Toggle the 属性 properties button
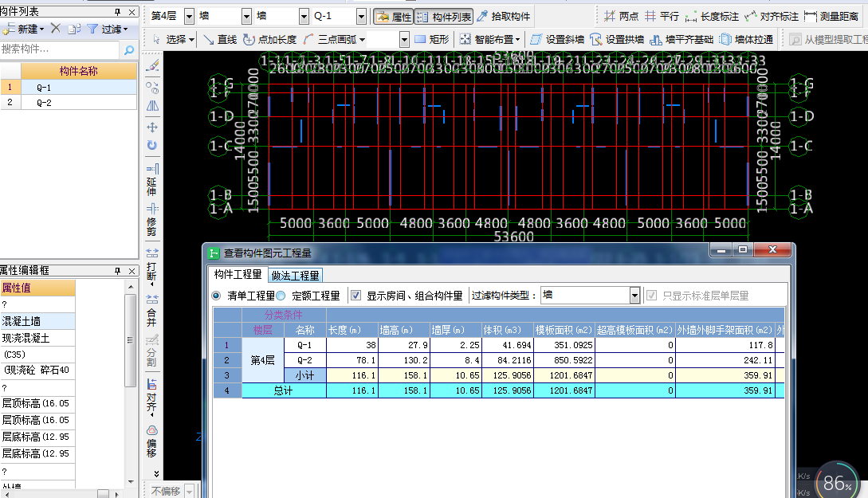Viewport: 868px width, 498px height. coord(393,17)
